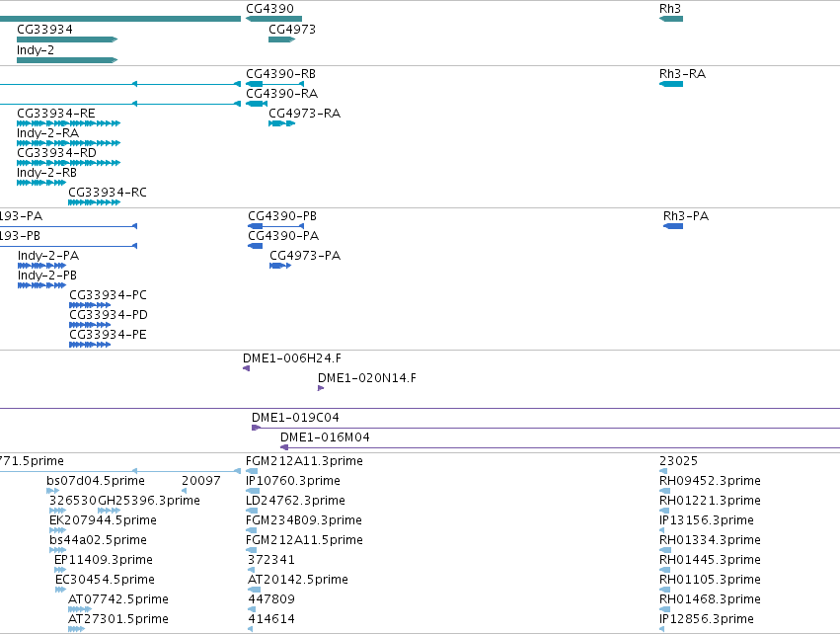Select feature 23025
The width and height of the screenshot is (840, 634).
coord(663,472)
